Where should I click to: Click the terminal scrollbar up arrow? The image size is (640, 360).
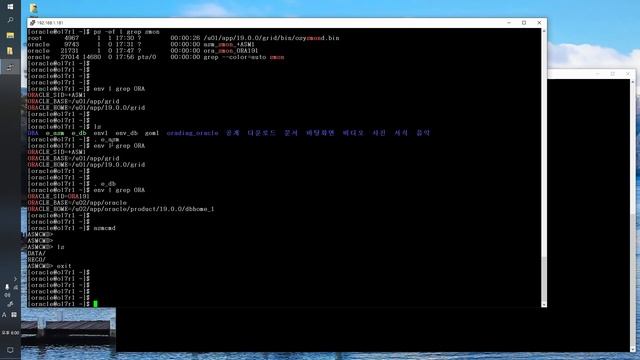coord(544,31)
